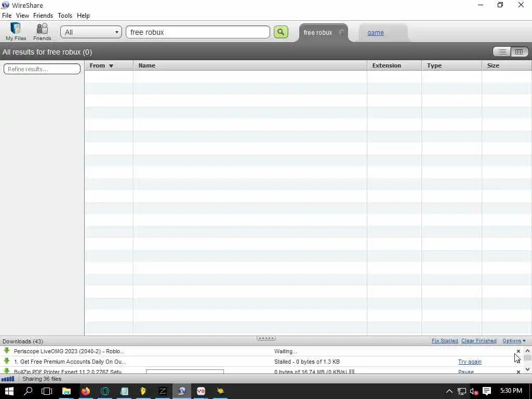Open Task View on the taskbar
The width and height of the screenshot is (532, 399).
[x=47, y=391]
